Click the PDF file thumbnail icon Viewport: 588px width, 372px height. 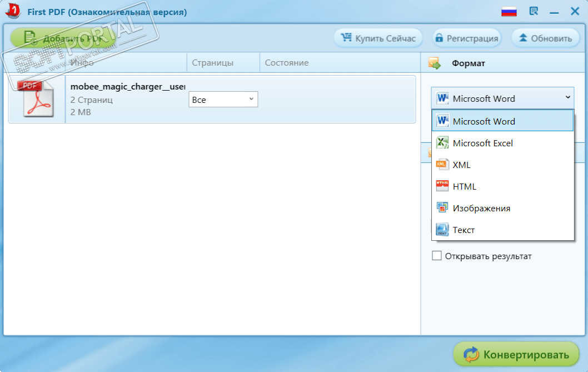[x=36, y=99]
